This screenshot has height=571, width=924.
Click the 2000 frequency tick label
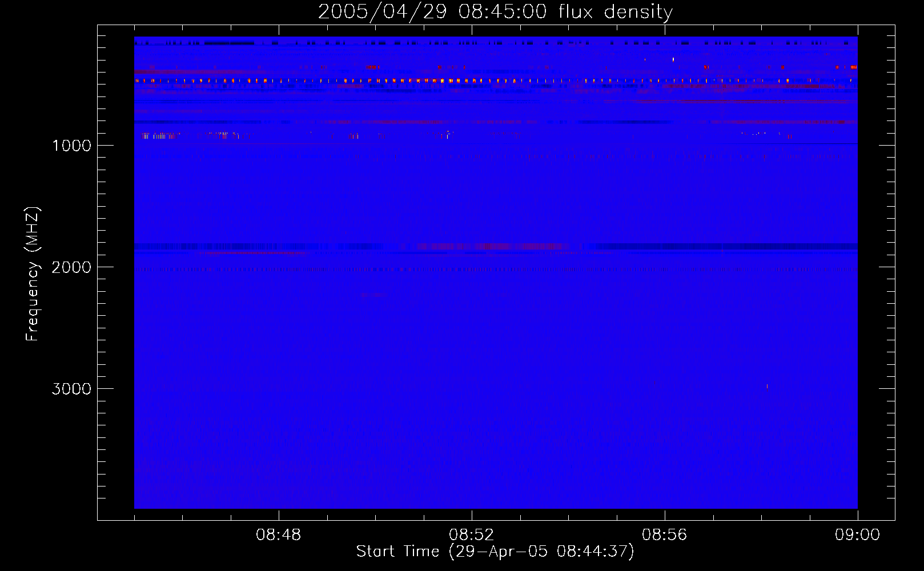[x=71, y=267]
